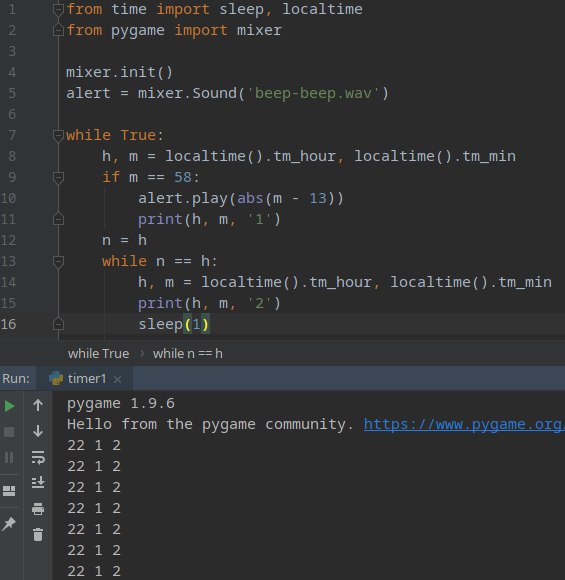
Task: Close the timer1 run tab
Action: click(118, 379)
